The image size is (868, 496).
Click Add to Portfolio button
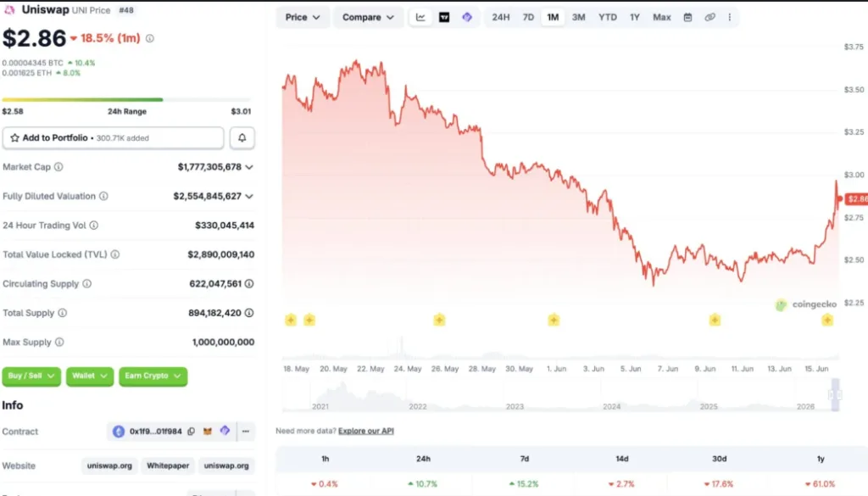point(113,138)
